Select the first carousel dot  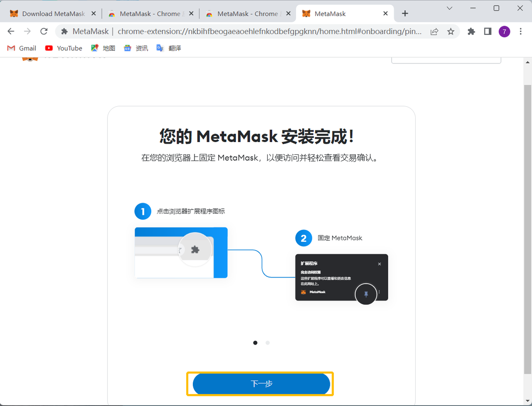click(x=255, y=343)
